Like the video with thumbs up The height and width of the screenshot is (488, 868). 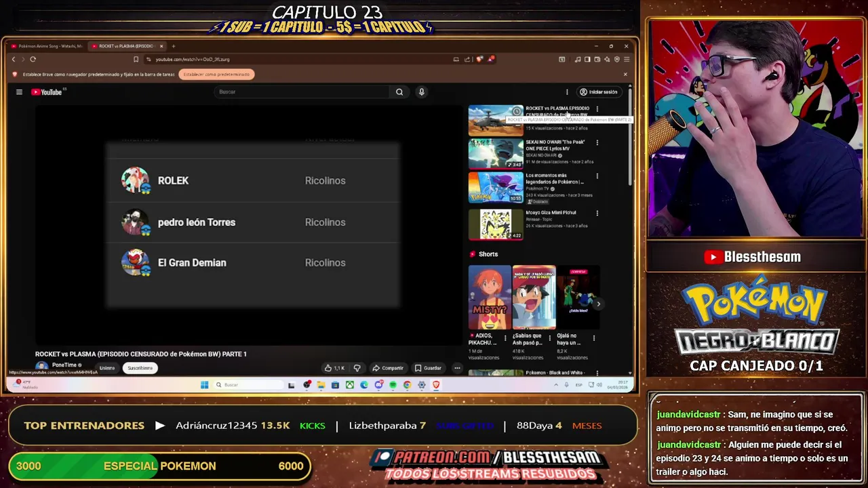(335, 368)
